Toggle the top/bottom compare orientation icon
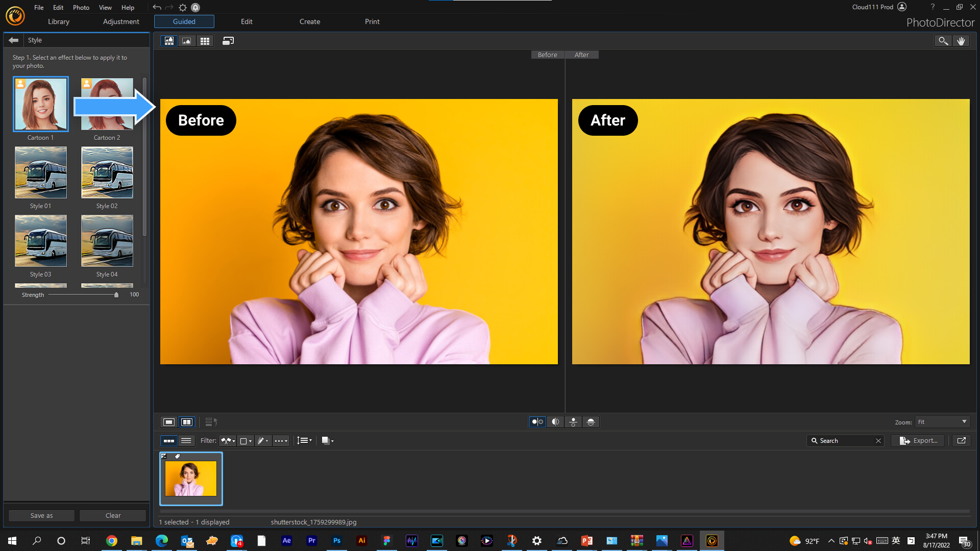 [x=573, y=422]
